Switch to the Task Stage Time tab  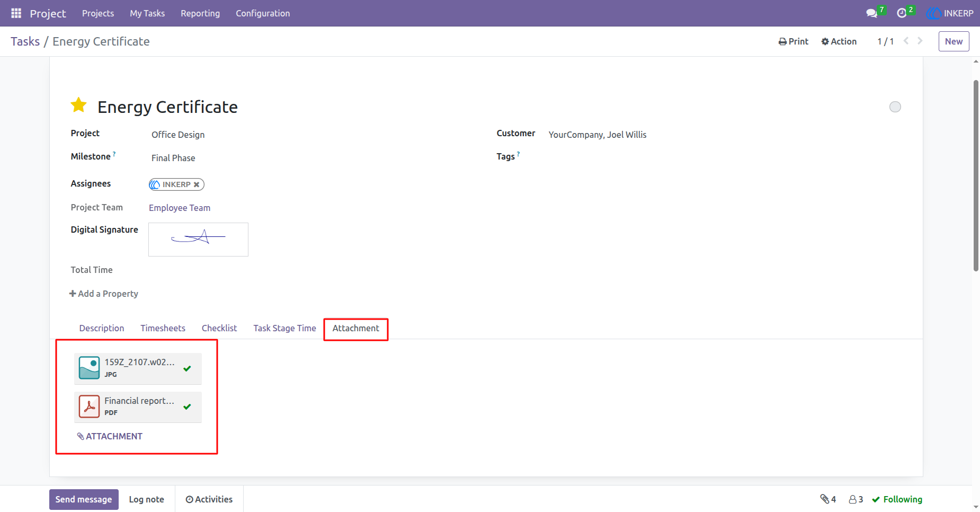284,328
